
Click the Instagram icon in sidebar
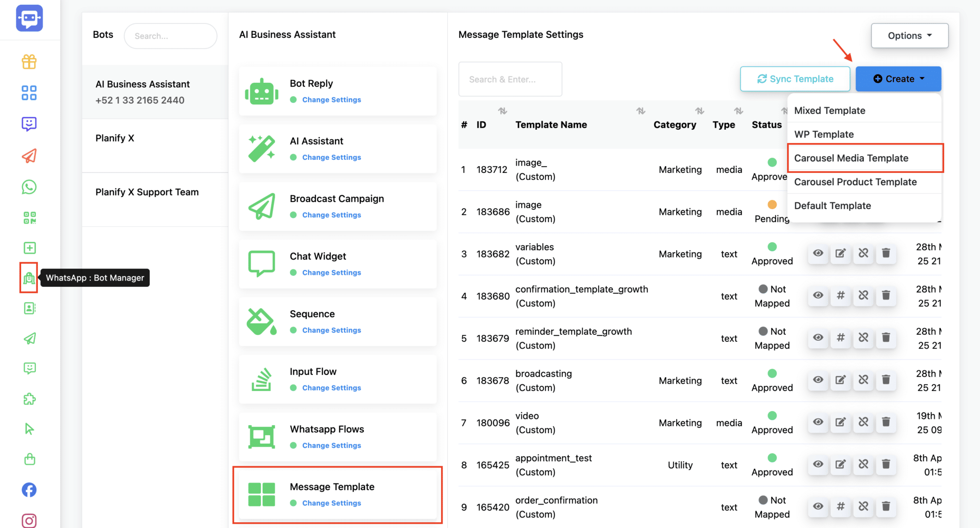tap(29, 520)
